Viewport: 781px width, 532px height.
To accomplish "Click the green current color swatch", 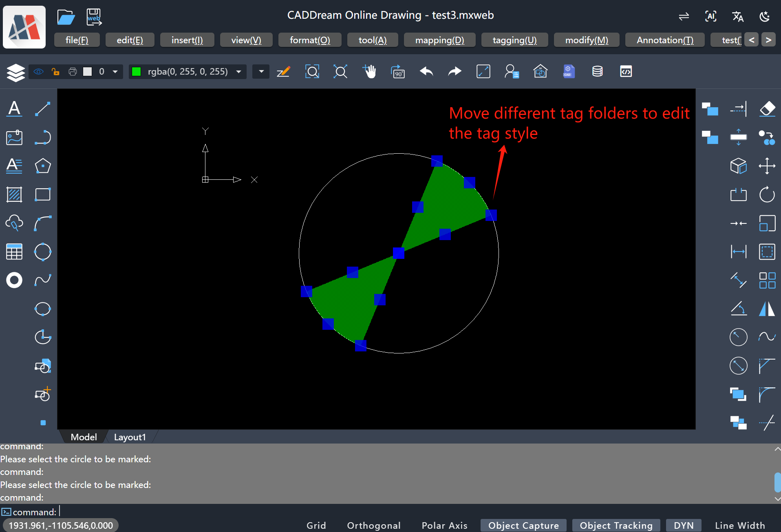I will [x=137, y=72].
